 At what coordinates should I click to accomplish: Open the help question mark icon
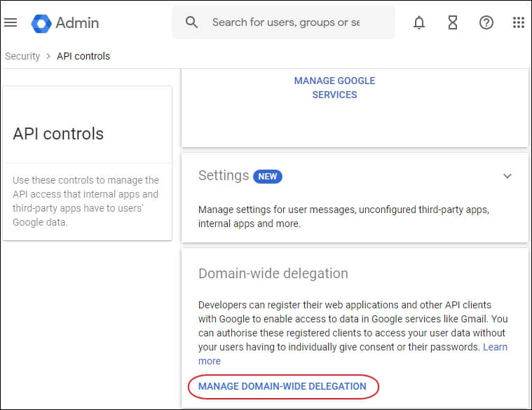pyautogui.click(x=486, y=22)
